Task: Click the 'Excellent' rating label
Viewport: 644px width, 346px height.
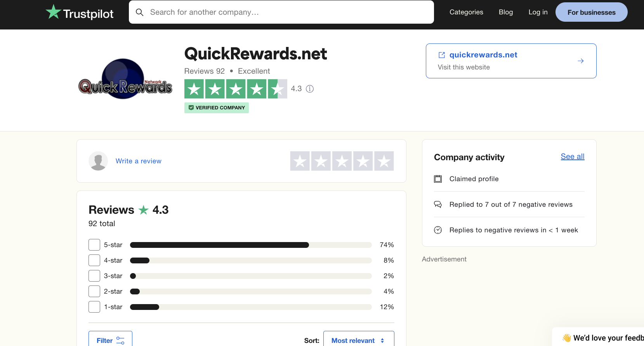Action: (254, 71)
